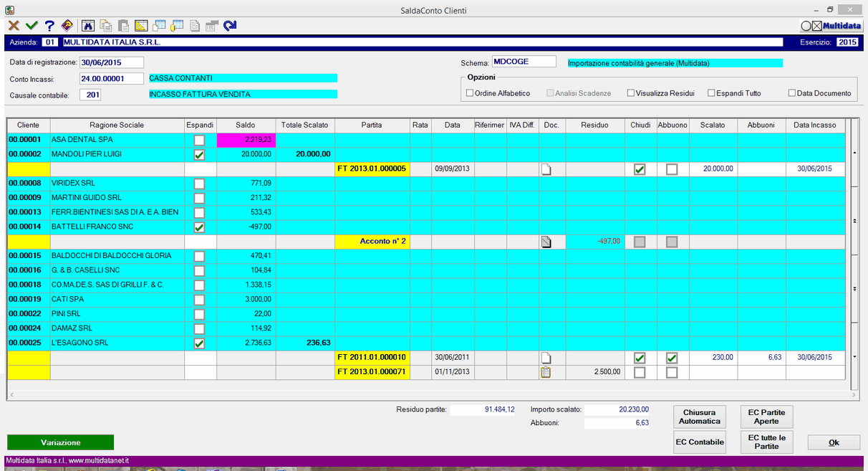Click the Causale contabile 201 field

tap(90, 95)
